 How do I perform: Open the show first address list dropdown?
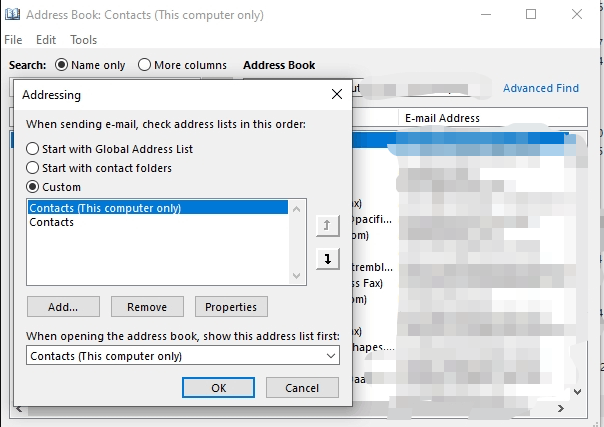pyautogui.click(x=331, y=356)
